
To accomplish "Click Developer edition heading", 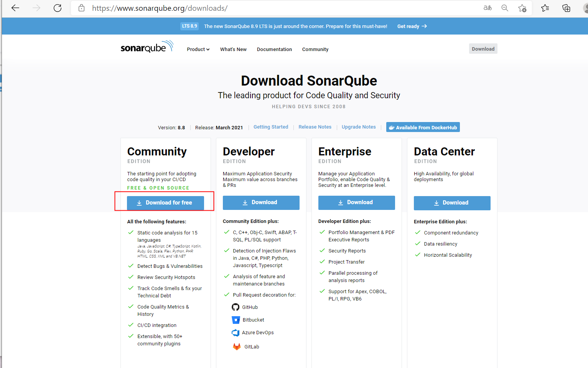I will 249,152.
